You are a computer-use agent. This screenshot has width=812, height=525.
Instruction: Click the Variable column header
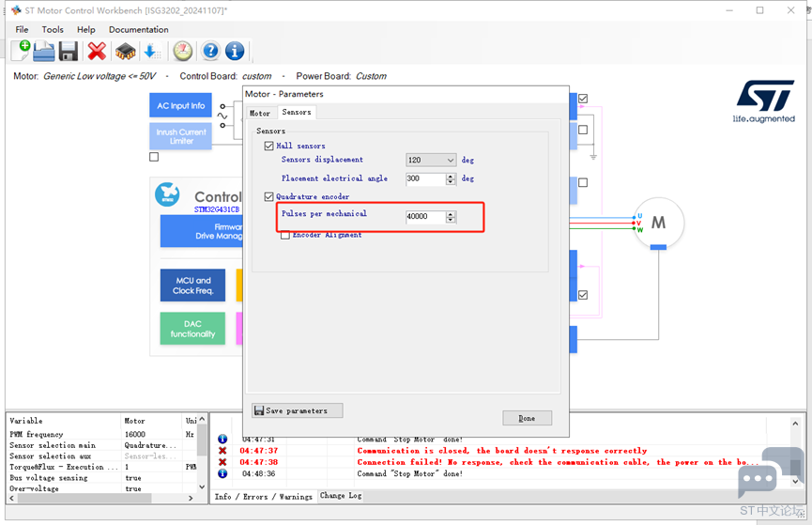tap(64, 421)
